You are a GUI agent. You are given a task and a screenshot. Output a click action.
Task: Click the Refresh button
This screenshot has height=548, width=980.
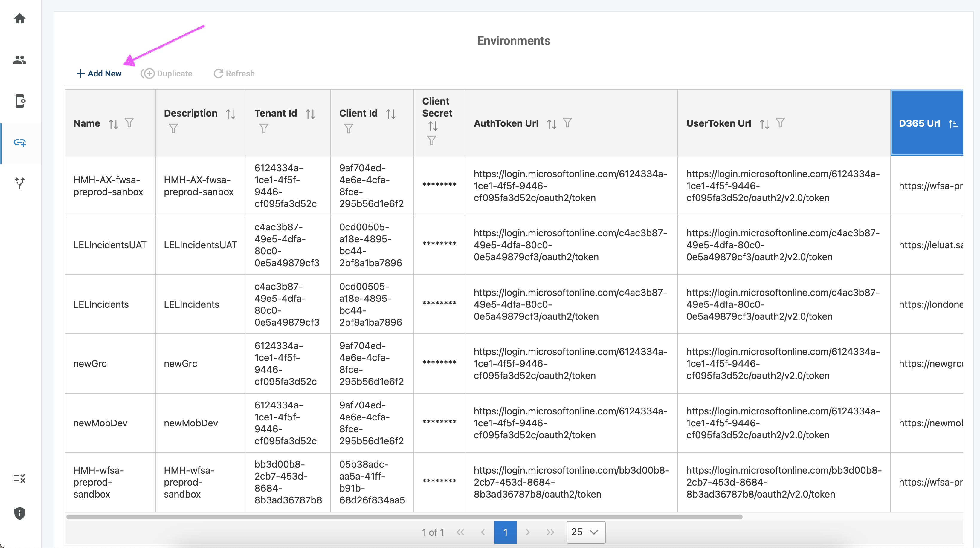coord(234,74)
